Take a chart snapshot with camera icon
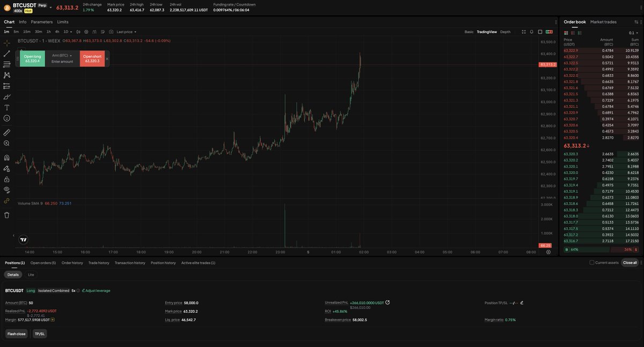This screenshot has height=347, width=644. [111, 32]
